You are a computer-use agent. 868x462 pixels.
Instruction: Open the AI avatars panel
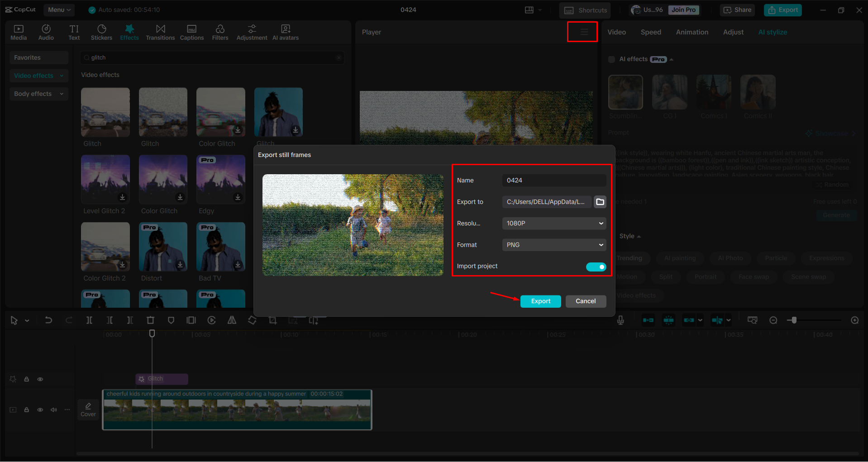(285, 32)
